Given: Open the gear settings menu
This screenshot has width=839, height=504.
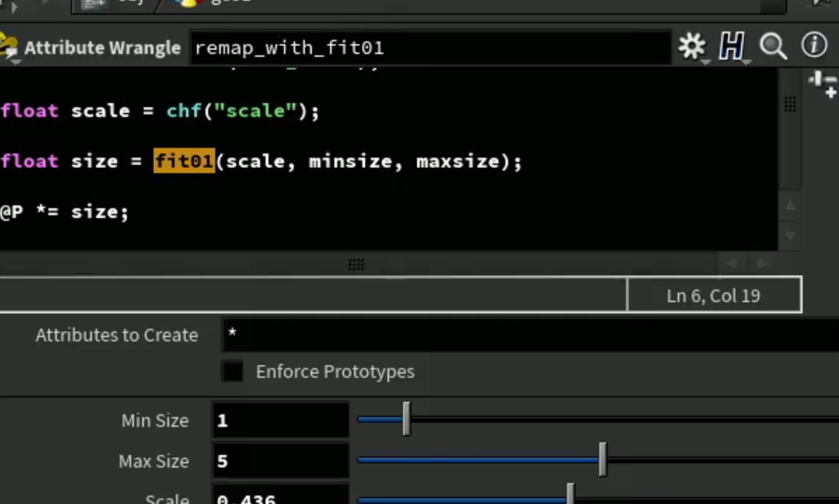Looking at the screenshot, I should coord(691,46).
